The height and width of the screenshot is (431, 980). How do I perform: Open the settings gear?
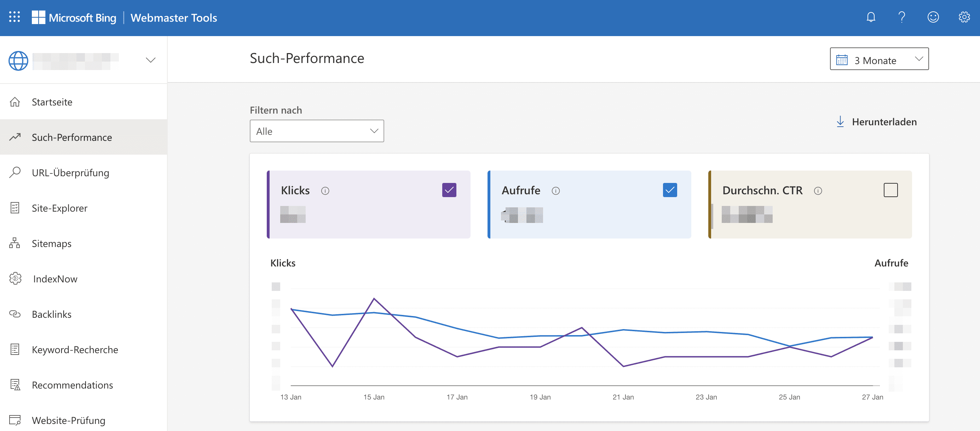(x=964, y=17)
